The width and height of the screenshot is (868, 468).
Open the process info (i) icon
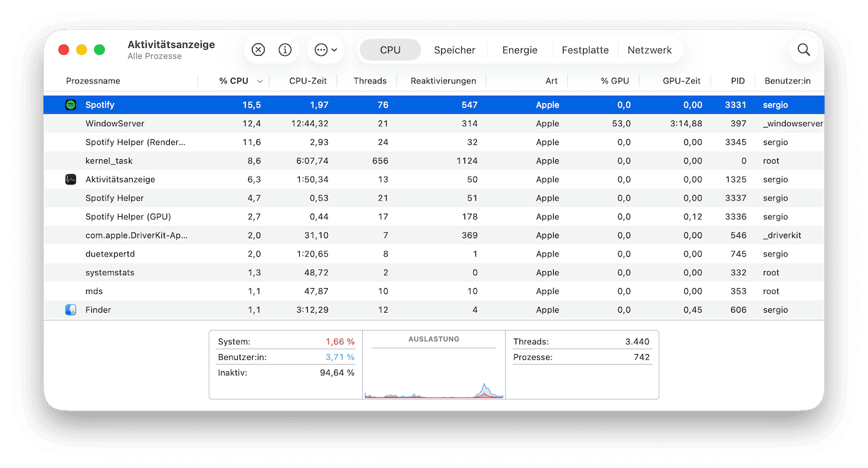pyautogui.click(x=285, y=50)
